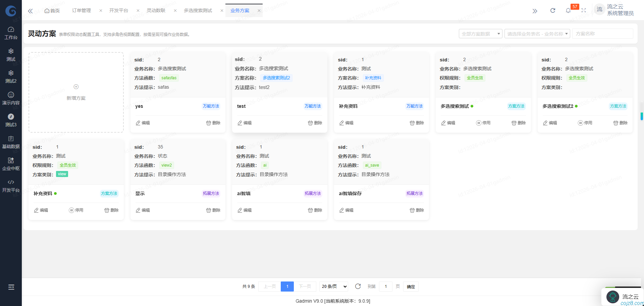Open the 开发平台 sidebar icon
The image size is (644, 306).
pos(11,185)
